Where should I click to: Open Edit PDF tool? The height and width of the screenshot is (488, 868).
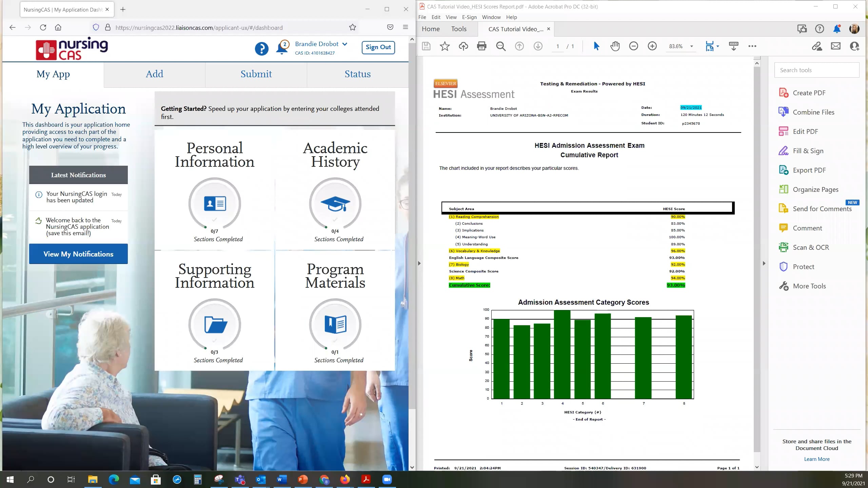[x=805, y=131]
